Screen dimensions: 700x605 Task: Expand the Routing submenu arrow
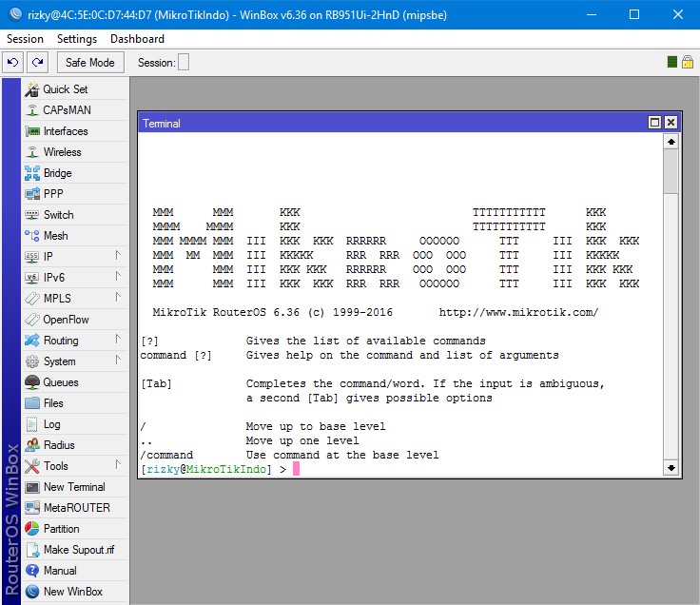click(x=118, y=340)
